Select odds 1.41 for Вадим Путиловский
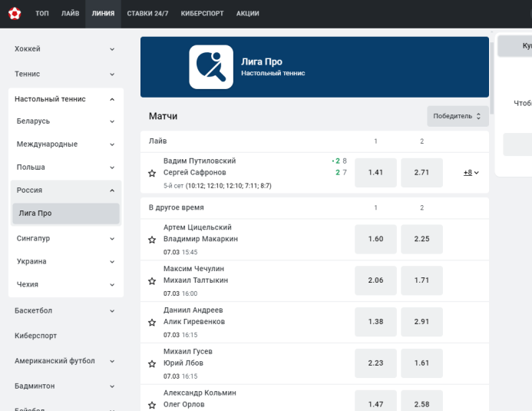The width and height of the screenshot is (532, 411). point(375,172)
